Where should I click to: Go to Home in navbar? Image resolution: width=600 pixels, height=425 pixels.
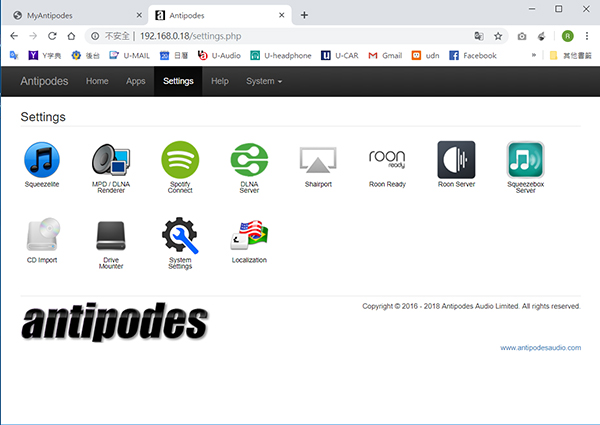pyautogui.click(x=97, y=81)
